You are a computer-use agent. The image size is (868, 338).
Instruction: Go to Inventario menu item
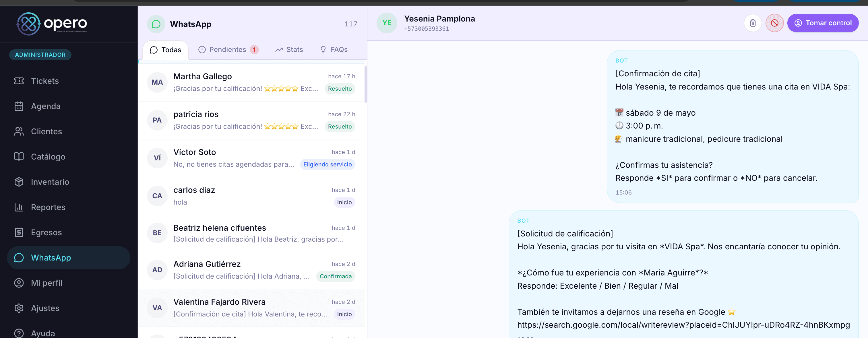[68, 182]
